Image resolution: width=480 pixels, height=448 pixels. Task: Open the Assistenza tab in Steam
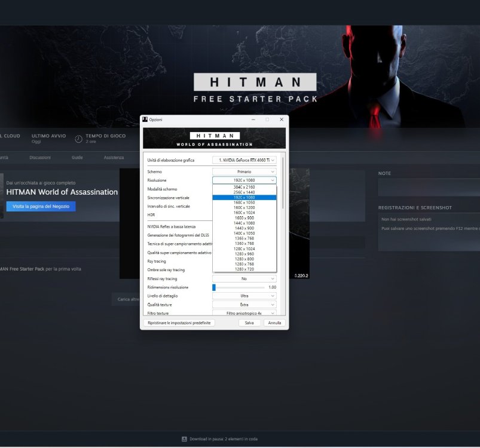point(114,158)
